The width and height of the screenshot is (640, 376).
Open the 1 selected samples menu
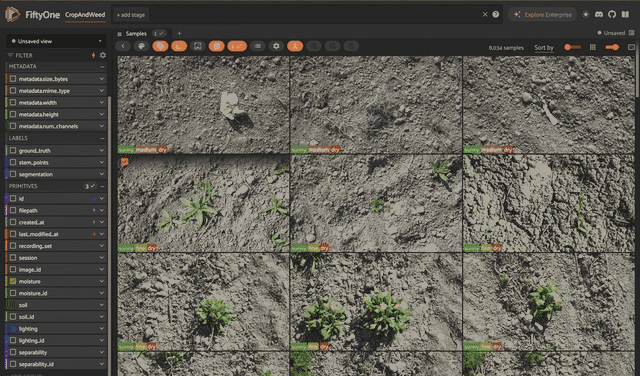pyautogui.click(x=237, y=46)
